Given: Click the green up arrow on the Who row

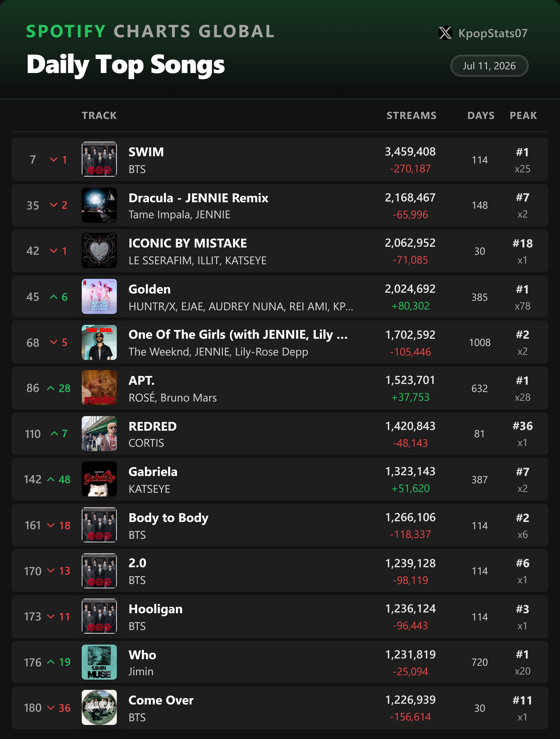Looking at the screenshot, I should coord(51,662).
